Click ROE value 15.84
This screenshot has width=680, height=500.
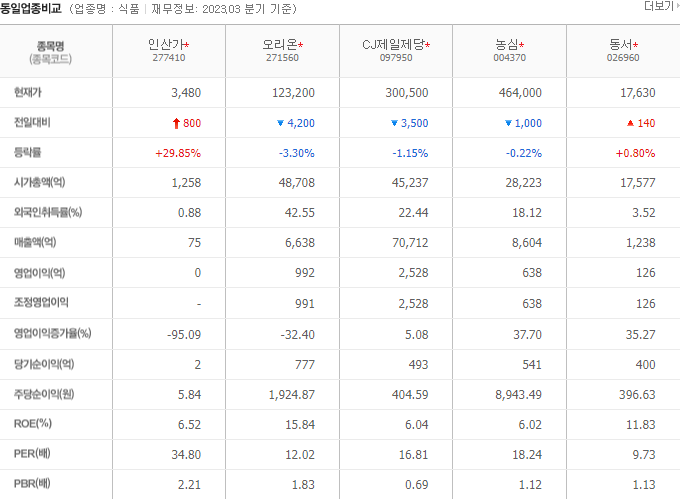point(300,425)
